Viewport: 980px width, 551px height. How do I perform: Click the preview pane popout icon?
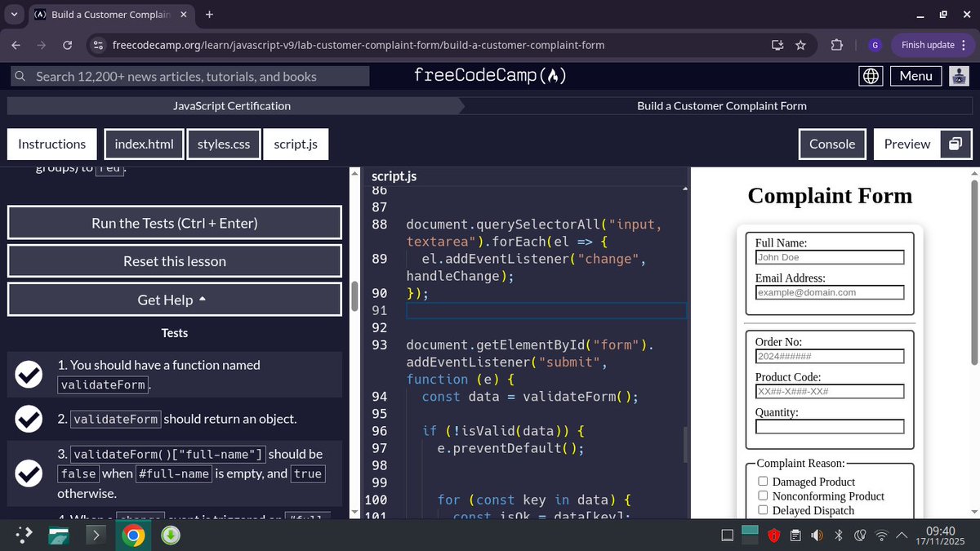(955, 144)
